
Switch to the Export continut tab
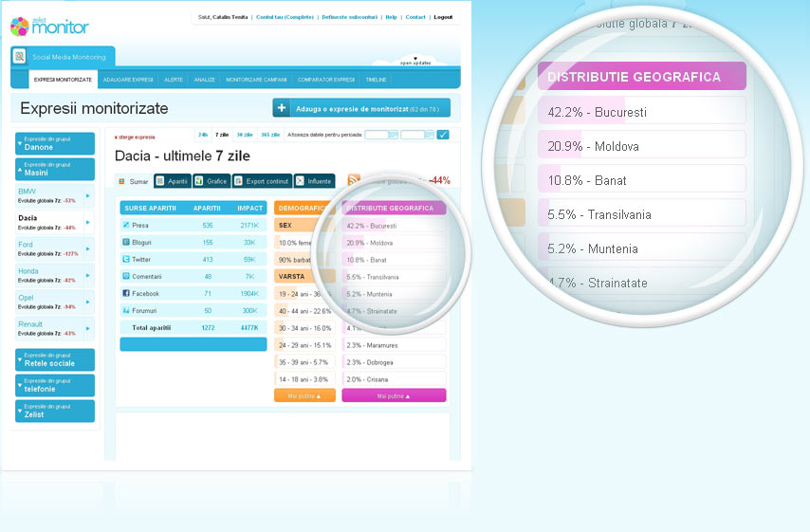tap(263, 181)
